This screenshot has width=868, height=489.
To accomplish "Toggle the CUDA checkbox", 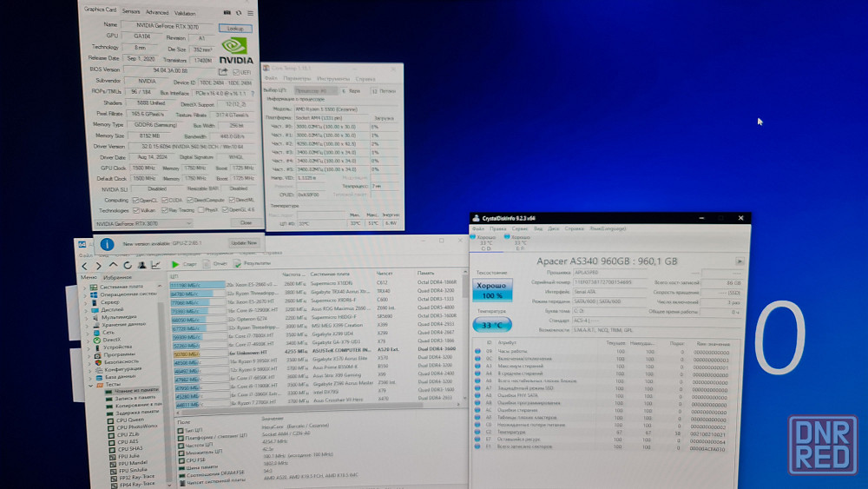I will 164,200.
